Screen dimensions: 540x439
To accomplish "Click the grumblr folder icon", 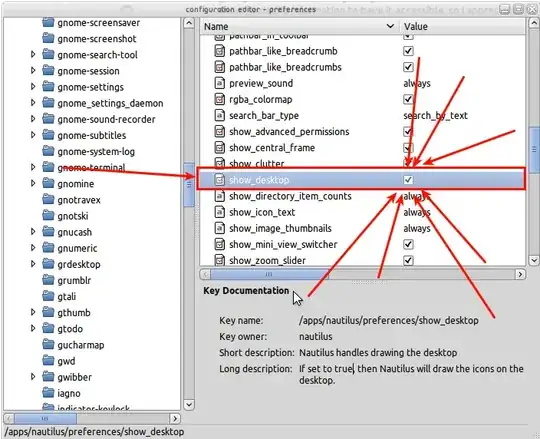I will tap(48, 280).
